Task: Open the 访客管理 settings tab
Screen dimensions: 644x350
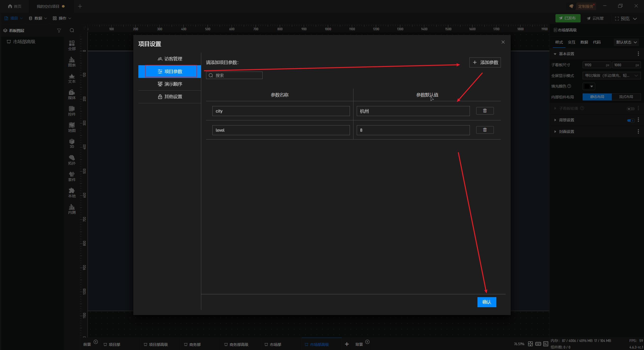Action: coord(170,59)
